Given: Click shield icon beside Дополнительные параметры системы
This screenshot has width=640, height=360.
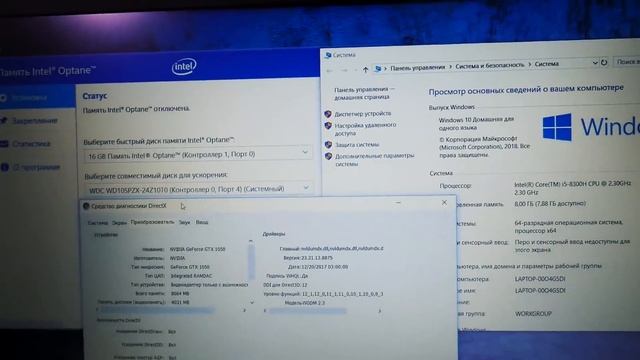Looking at the screenshot, I should [328, 156].
